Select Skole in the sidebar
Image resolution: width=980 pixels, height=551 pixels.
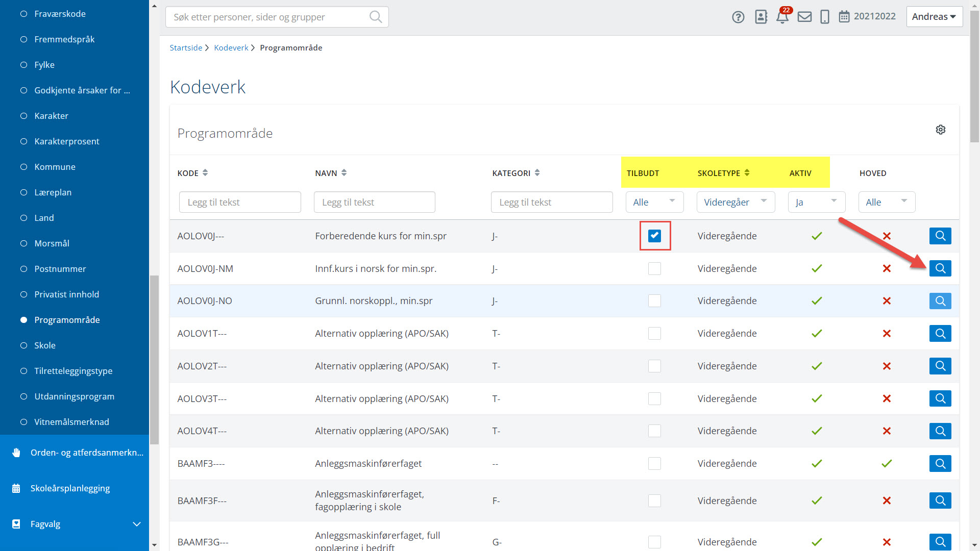[45, 345]
